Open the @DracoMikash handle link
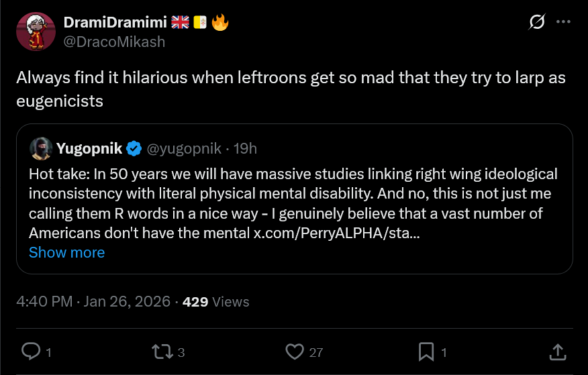Screen dimensions: 588x375 pos(113,42)
